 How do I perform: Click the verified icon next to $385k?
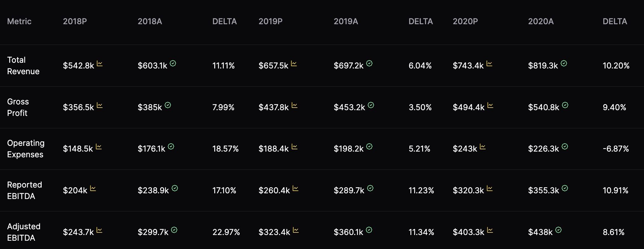[x=168, y=105]
